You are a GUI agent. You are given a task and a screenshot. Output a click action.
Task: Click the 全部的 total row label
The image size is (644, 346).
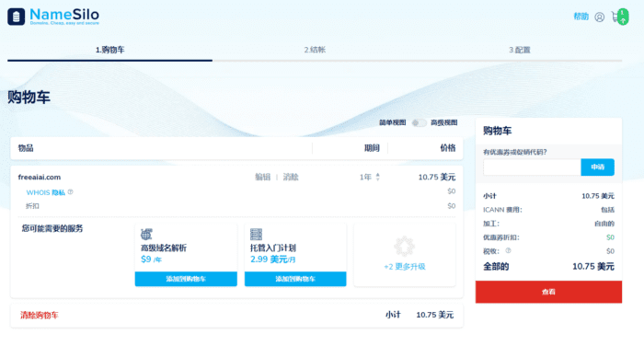pos(496,267)
